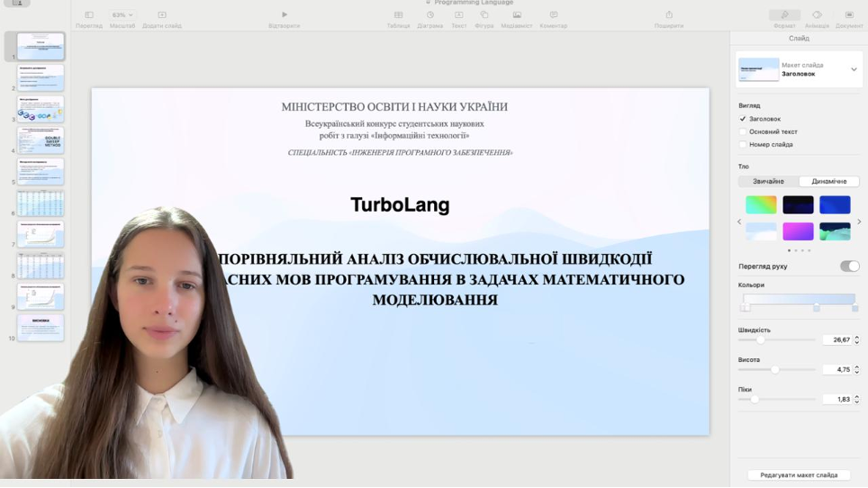Select slide 3 thumbnail in navigator
Viewport: 868px width, 488px height.
point(41,109)
